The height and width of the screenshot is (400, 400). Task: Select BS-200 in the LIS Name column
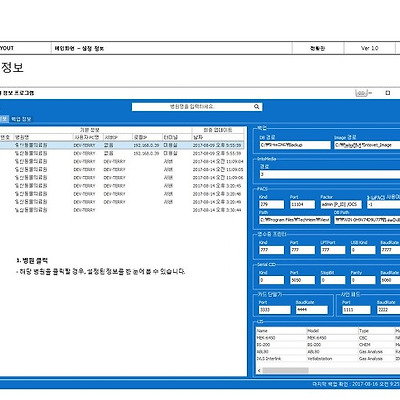[x=263, y=345]
